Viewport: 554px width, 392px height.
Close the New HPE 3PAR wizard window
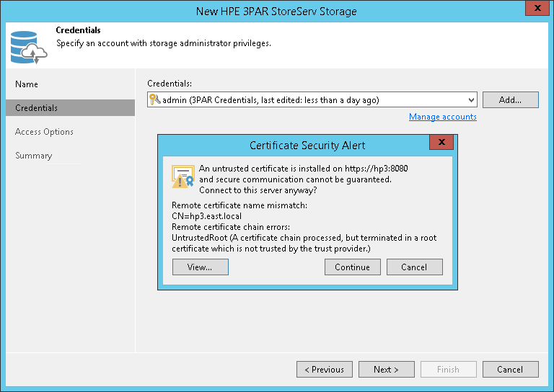pos(535,10)
